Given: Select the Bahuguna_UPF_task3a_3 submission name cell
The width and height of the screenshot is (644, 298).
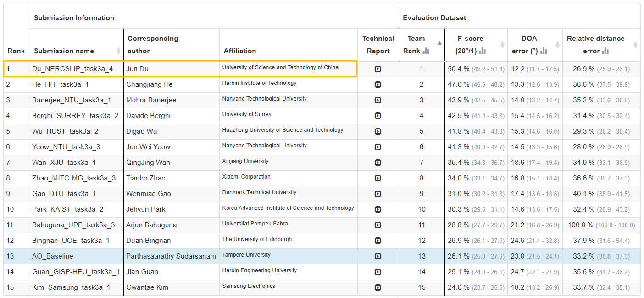Looking at the screenshot, I should point(73,225).
